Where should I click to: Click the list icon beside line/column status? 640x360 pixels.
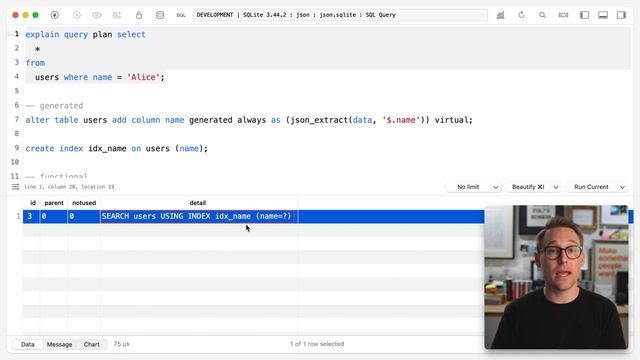pyautogui.click(x=16, y=187)
